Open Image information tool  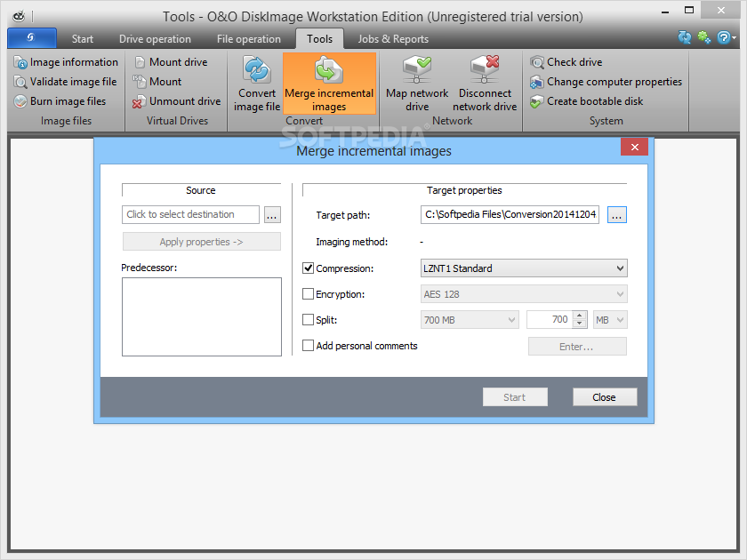point(66,62)
